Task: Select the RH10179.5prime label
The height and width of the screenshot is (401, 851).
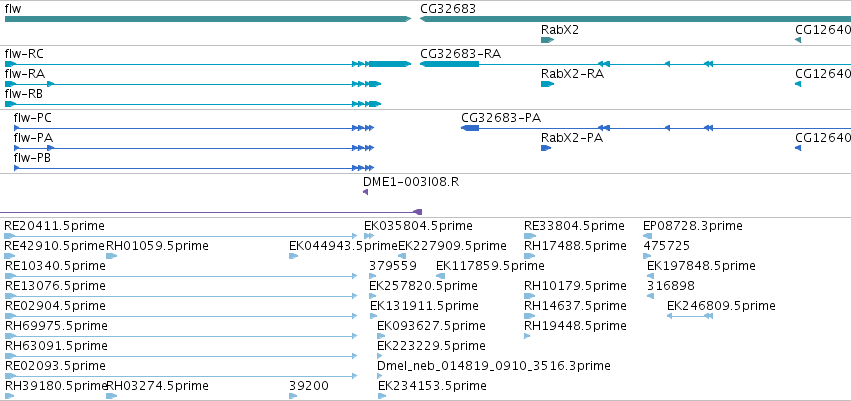Action: (575, 285)
